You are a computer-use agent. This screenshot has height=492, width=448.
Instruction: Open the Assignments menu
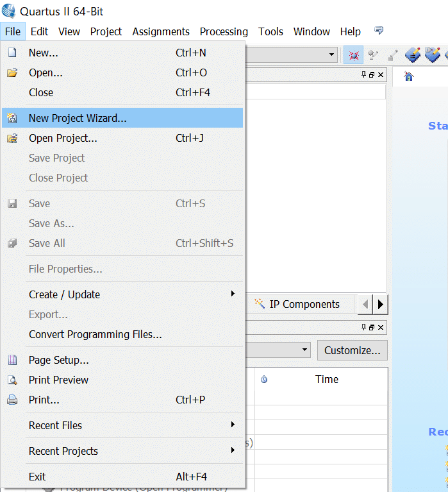161,31
